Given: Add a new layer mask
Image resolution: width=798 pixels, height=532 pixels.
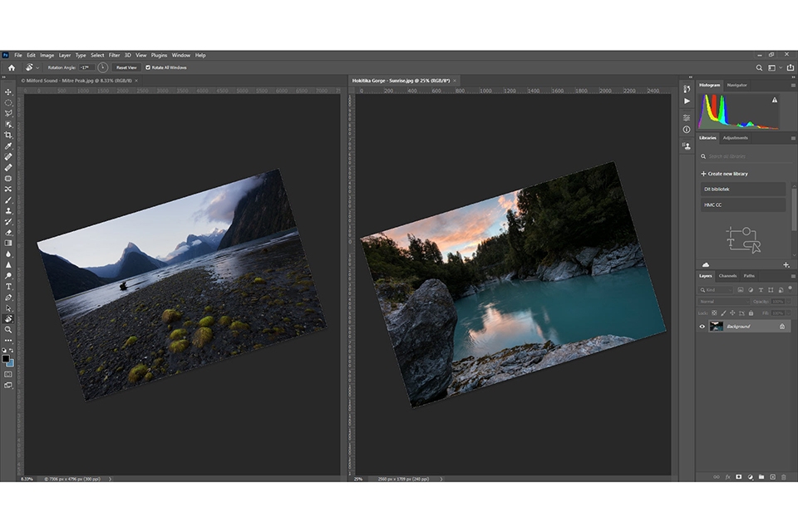Looking at the screenshot, I should (x=739, y=476).
